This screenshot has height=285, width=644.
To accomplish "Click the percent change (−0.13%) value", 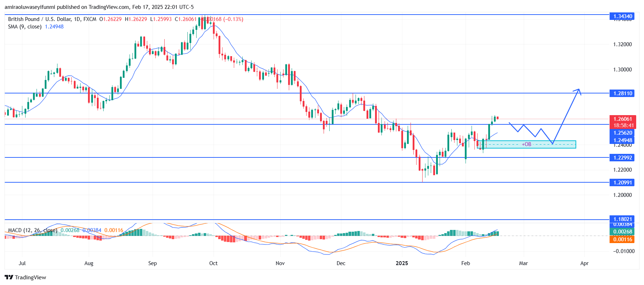I will [233, 19].
